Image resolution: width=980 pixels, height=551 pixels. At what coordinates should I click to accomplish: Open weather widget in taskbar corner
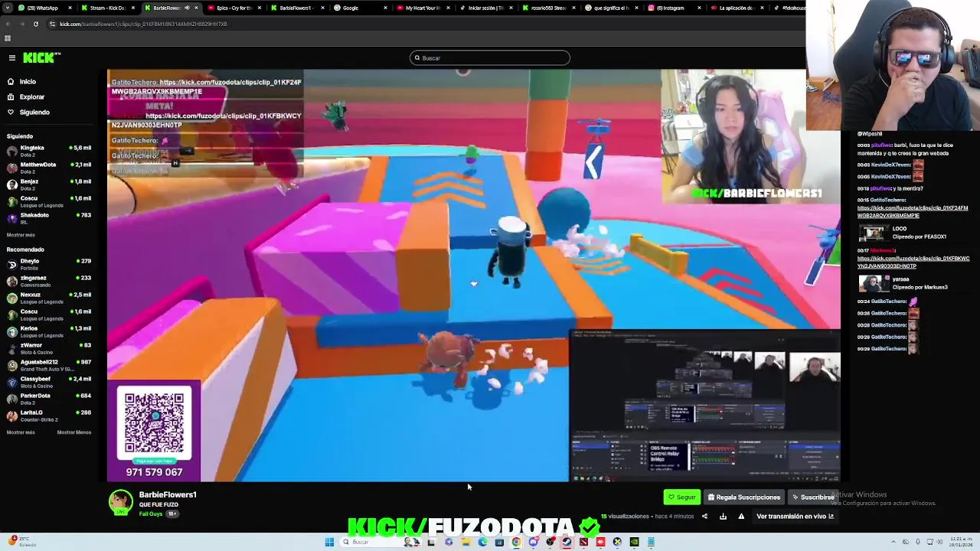point(21,542)
